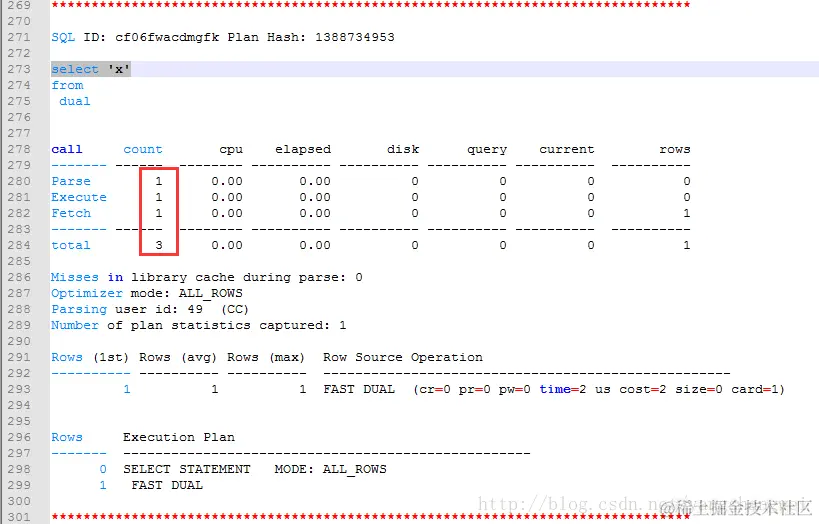Image resolution: width=819 pixels, height=524 pixels.
Task: Click the Execute row label
Action: (79, 197)
